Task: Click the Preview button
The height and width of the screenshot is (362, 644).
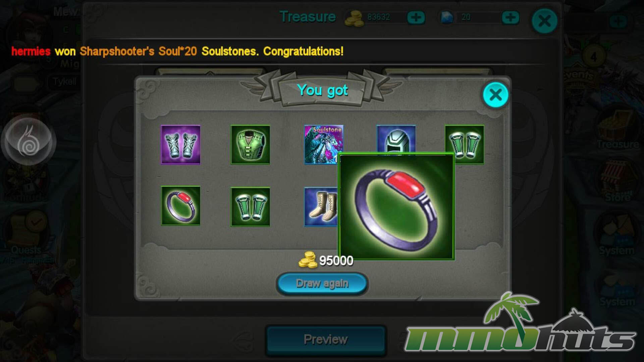Action: tap(325, 340)
